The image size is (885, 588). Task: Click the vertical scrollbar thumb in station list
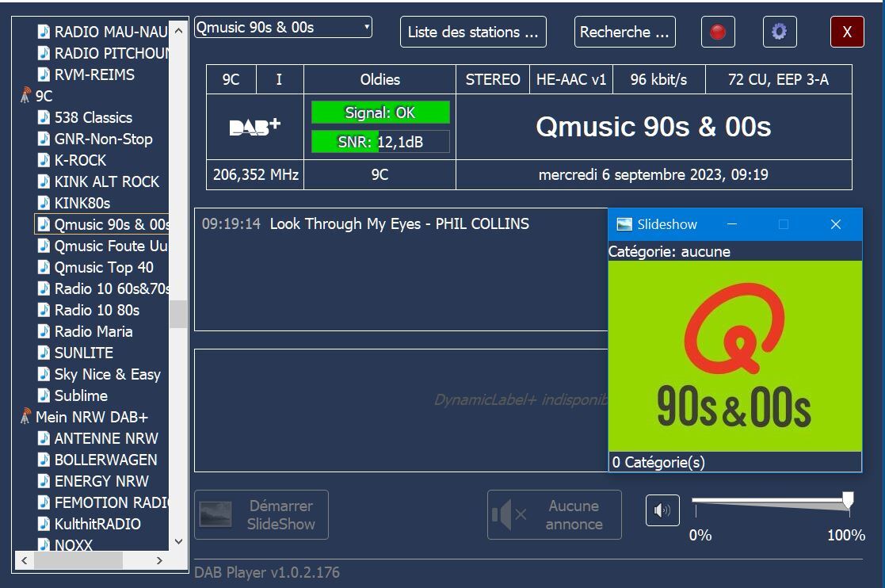tap(178, 314)
